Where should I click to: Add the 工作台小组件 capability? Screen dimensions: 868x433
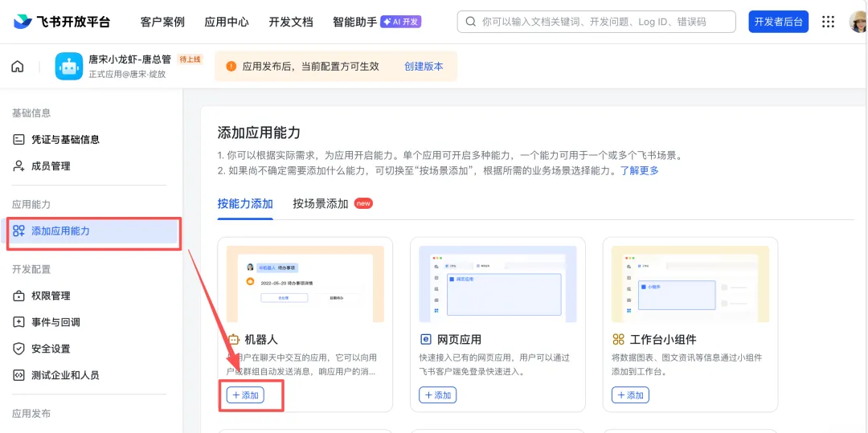click(x=631, y=395)
